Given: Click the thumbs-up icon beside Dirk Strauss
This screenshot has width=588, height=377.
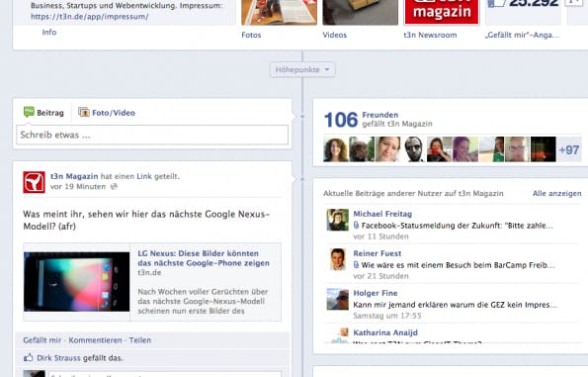Looking at the screenshot, I should (28, 357).
